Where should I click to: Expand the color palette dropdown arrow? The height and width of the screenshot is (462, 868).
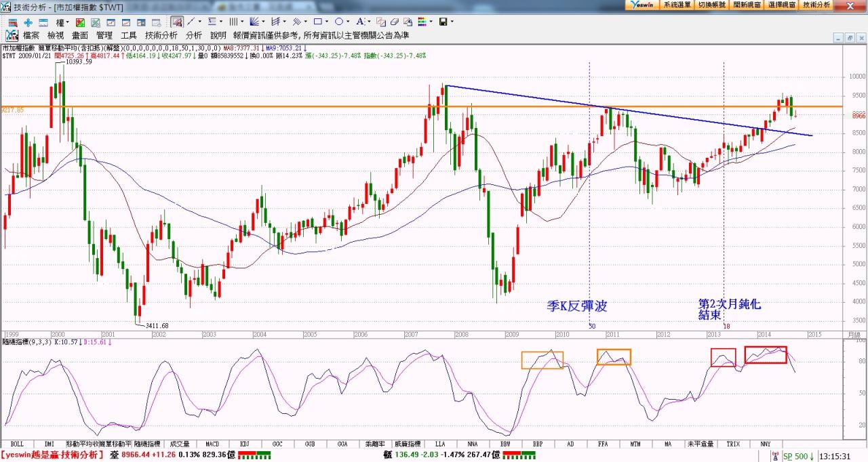coord(431,22)
